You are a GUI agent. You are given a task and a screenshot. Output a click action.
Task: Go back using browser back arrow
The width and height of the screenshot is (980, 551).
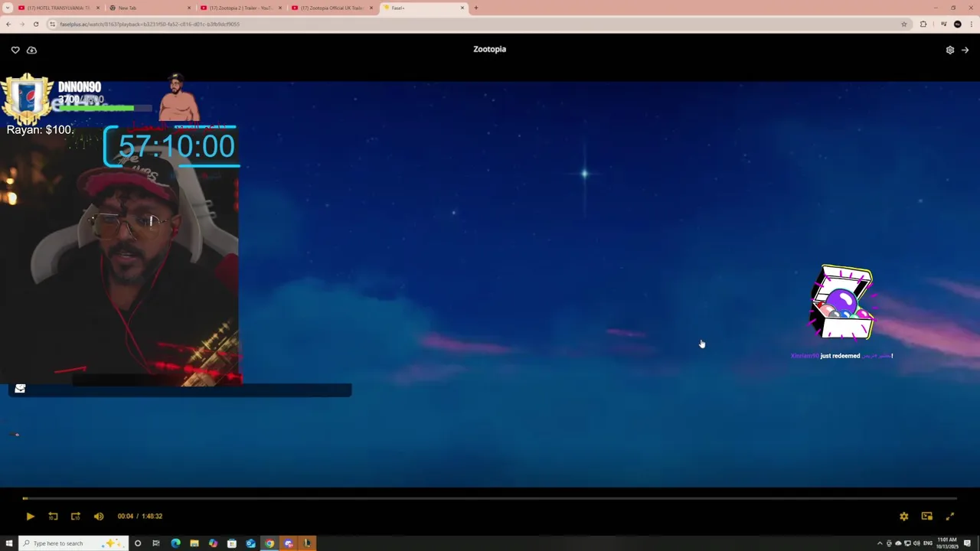(8, 24)
